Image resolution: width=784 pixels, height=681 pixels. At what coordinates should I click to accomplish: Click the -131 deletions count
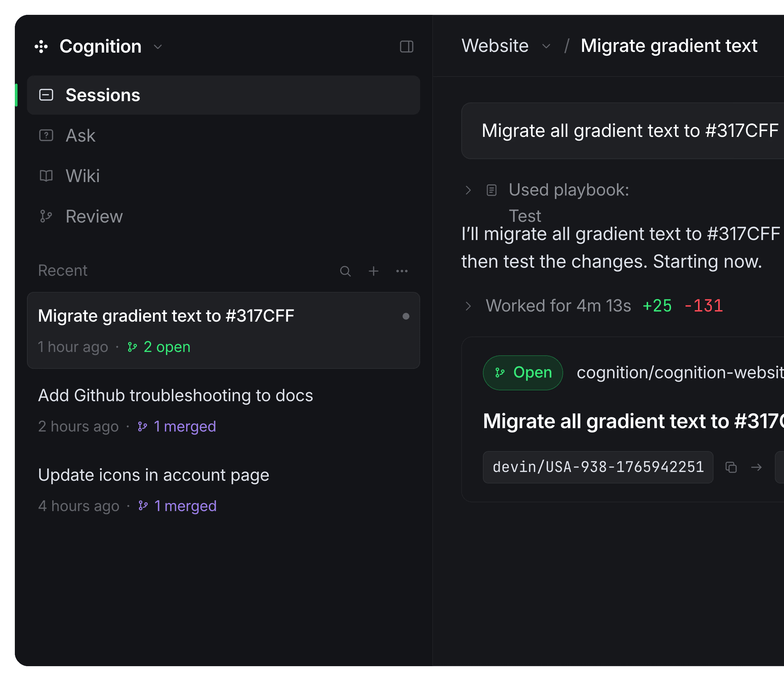(703, 306)
